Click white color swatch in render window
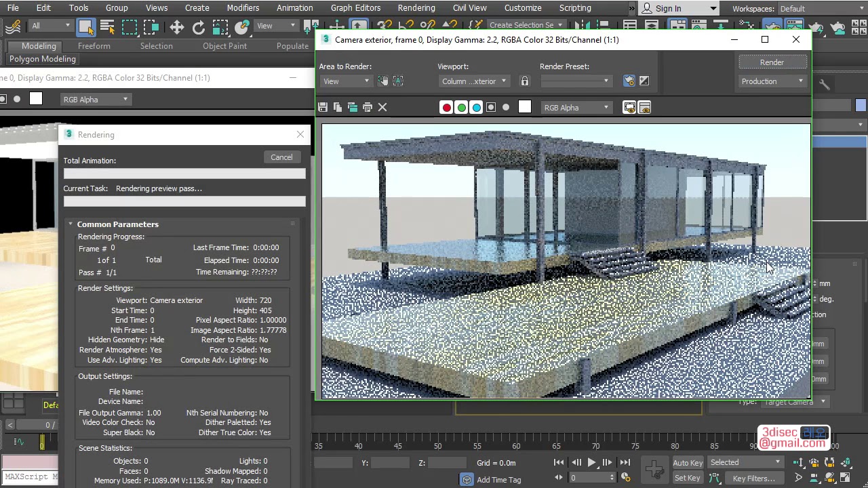Viewport: 868px width, 488px height. (524, 107)
